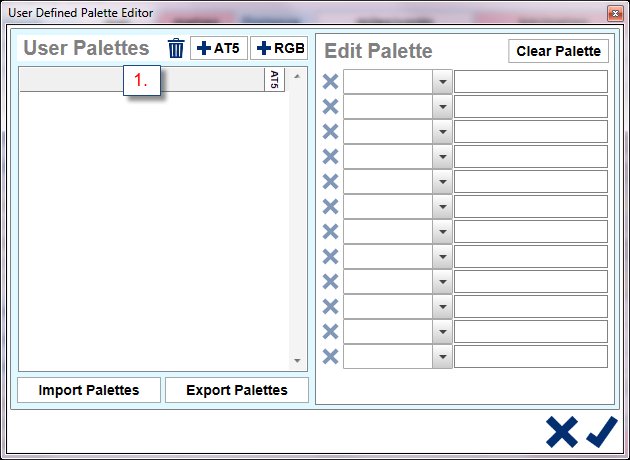The width and height of the screenshot is (630, 460).
Task: Open the eighth row color dropdown
Action: [442, 257]
